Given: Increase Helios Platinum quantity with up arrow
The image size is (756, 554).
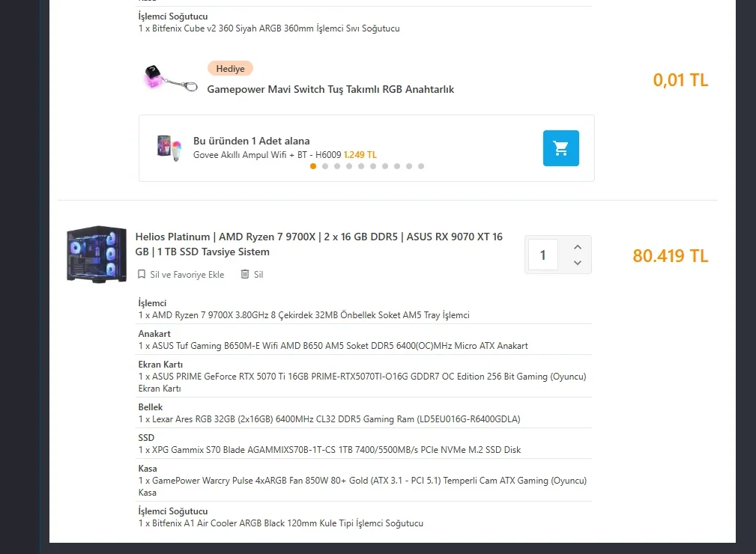Looking at the screenshot, I should click(578, 247).
